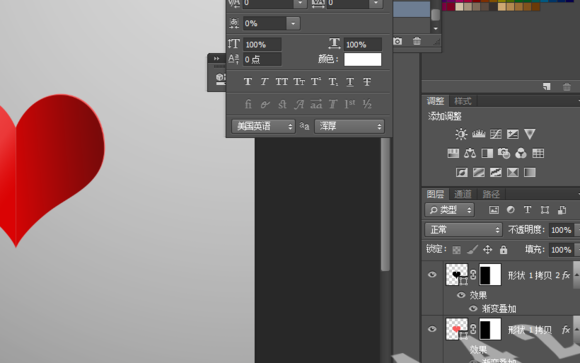
Task: Apply Underline text style
Action: (x=350, y=82)
